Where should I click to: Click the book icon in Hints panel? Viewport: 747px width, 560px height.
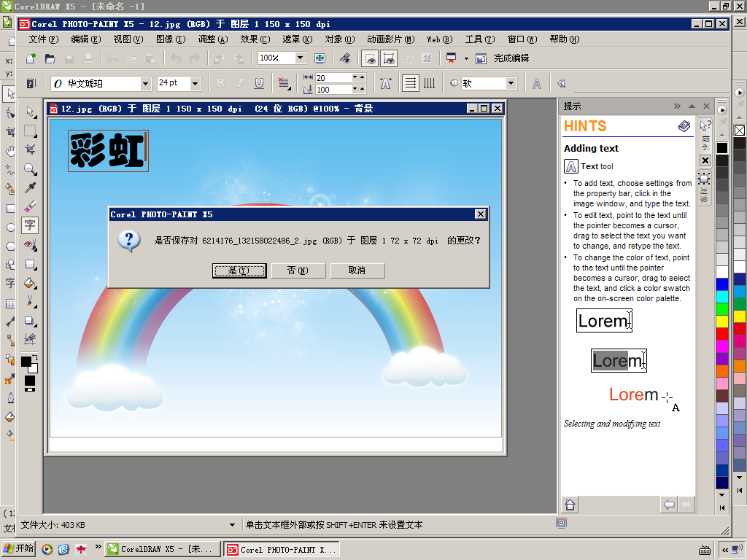(x=684, y=126)
